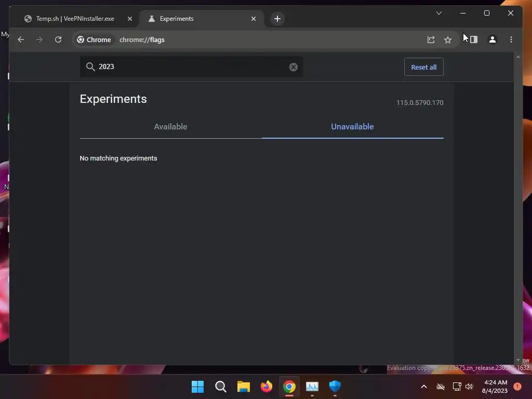This screenshot has height=399, width=532.
Task: Open Windows taskbar search
Action: pos(220,387)
